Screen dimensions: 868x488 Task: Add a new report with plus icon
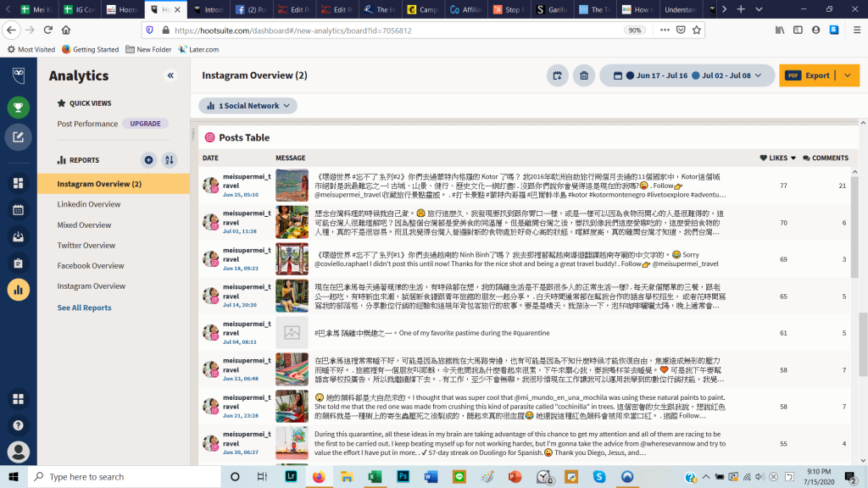[x=149, y=160]
